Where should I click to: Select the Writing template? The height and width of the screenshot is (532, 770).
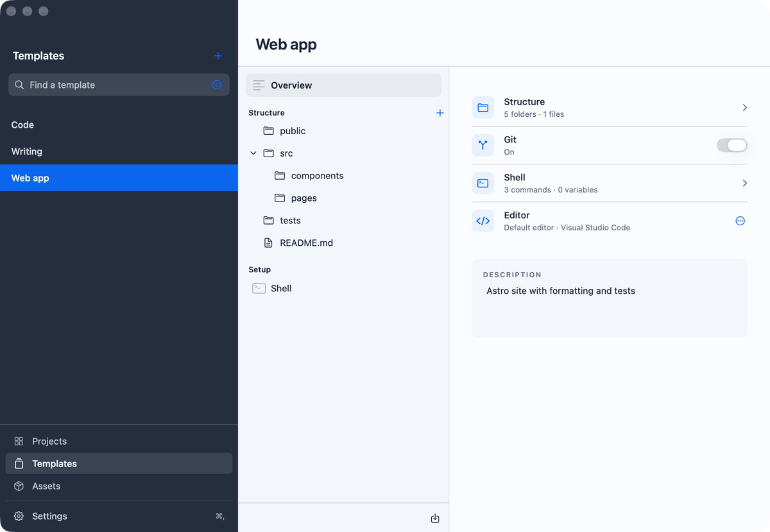pyautogui.click(x=119, y=151)
